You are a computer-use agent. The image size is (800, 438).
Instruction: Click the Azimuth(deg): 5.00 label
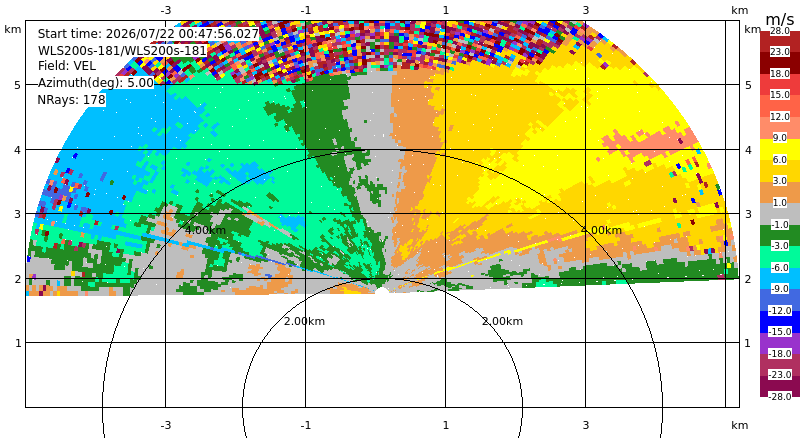tap(95, 82)
